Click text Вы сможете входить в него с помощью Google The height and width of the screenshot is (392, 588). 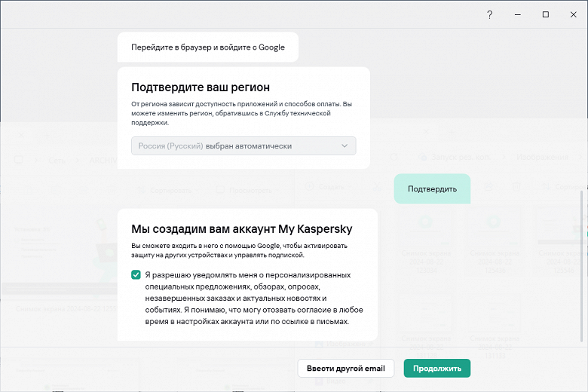(239, 250)
